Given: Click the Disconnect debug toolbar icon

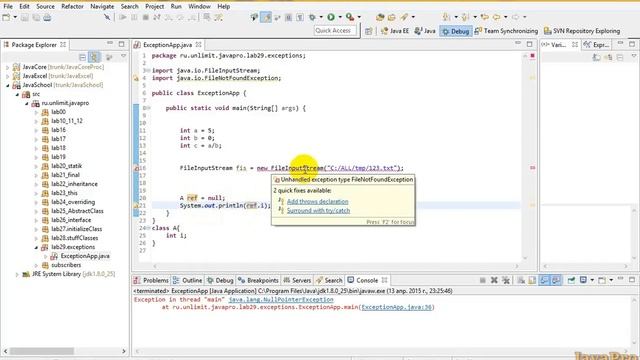Looking at the screenshot, I should 157,17.
